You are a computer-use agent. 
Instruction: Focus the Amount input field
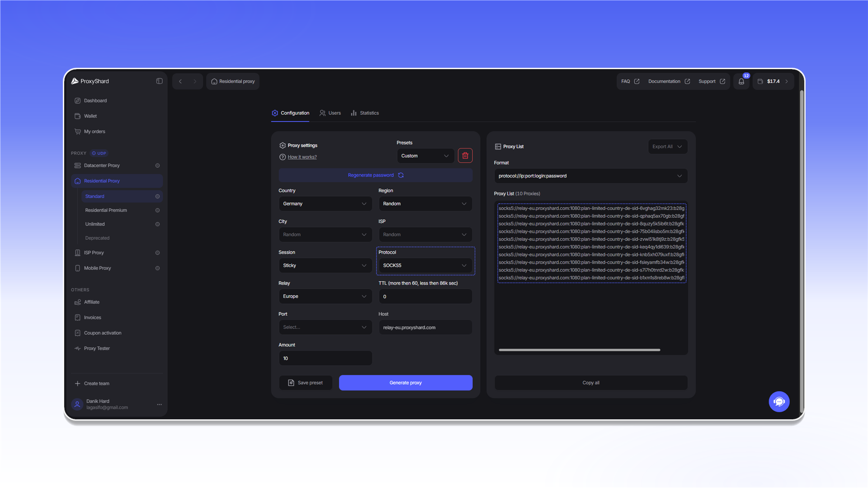pyautogui.click(x=325, y=358)
